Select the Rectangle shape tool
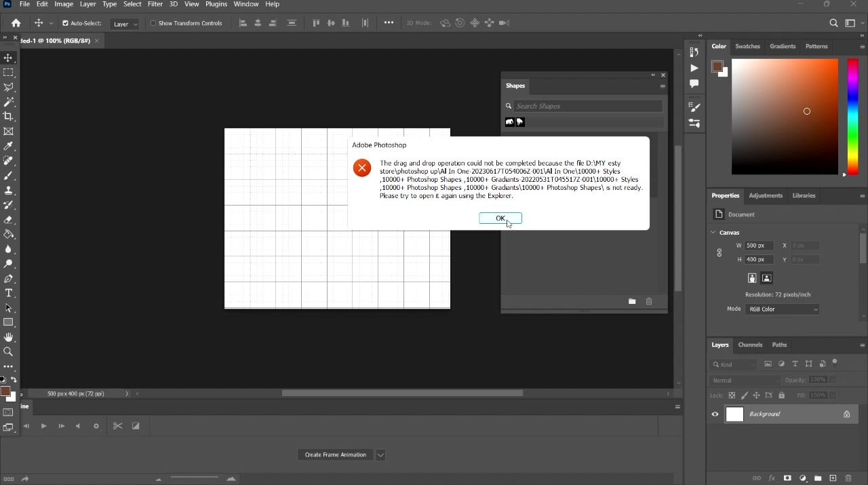 tap(8, 323)
